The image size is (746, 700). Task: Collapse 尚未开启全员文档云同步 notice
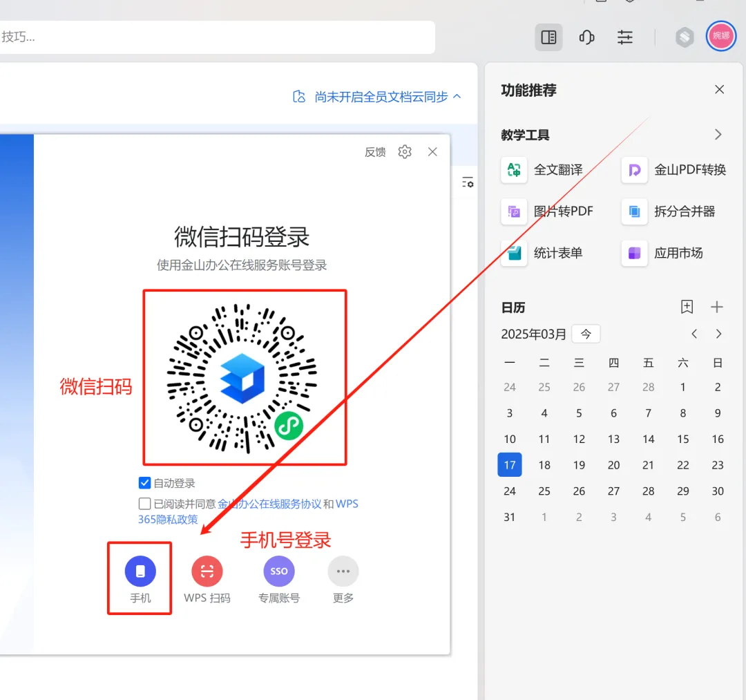pyautogui.click(x=457, y=97)
